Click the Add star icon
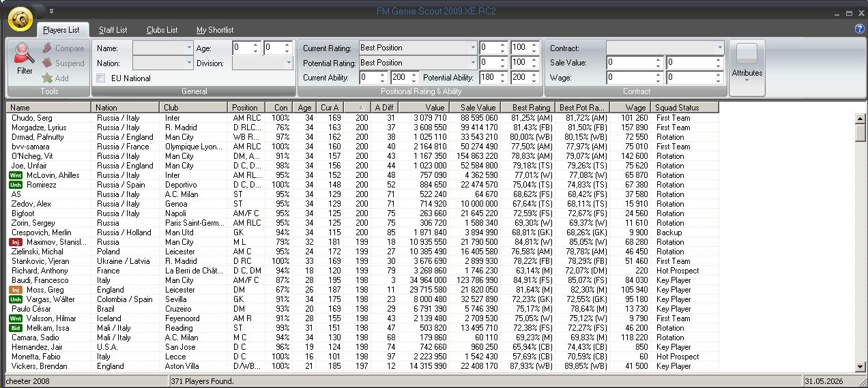 click(x=47, y=78)
